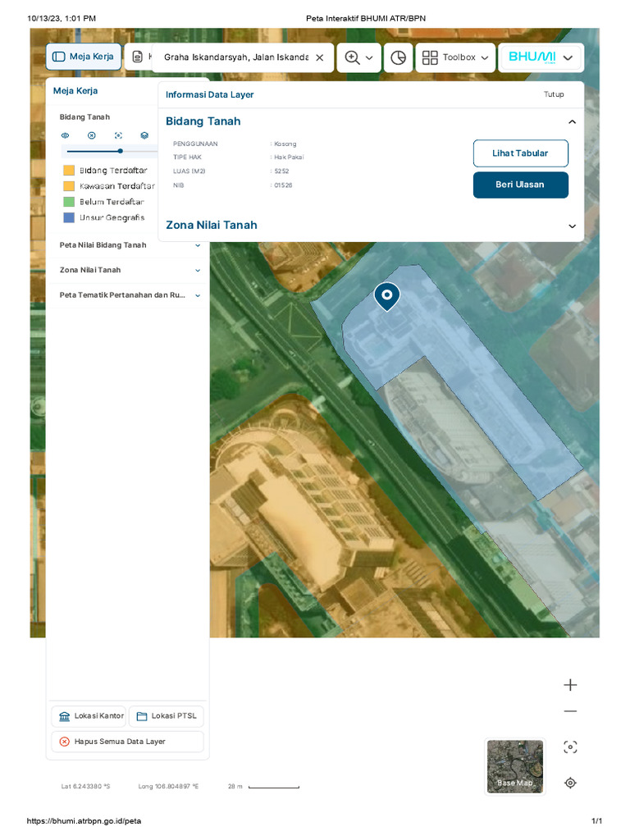Expand the Zona Nilai Tanah info section
This screenshot has height=840, width=630.
click(572, 226)
